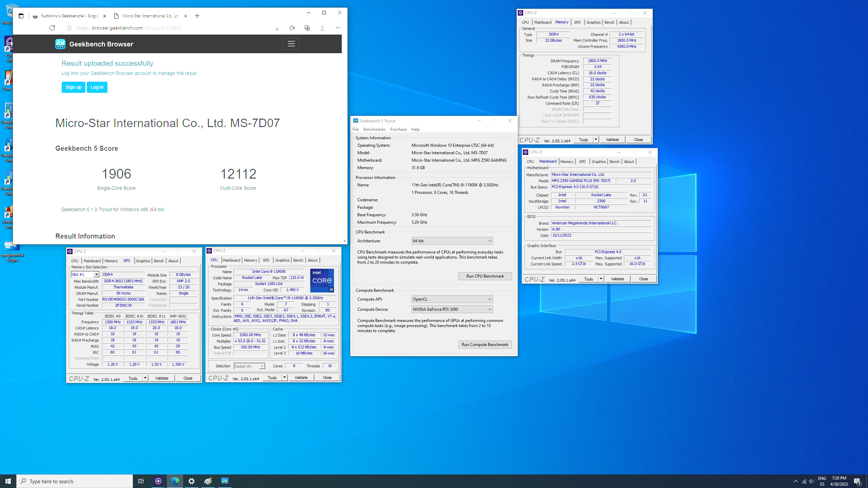Open the CPU-Z taskbar icon
Image resolution: width=868 pixels, height=488 pixels.
point(158,481)
